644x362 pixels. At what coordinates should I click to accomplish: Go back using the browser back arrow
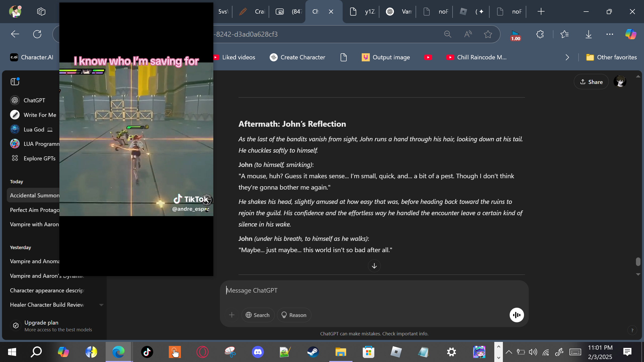pos(15,34)
